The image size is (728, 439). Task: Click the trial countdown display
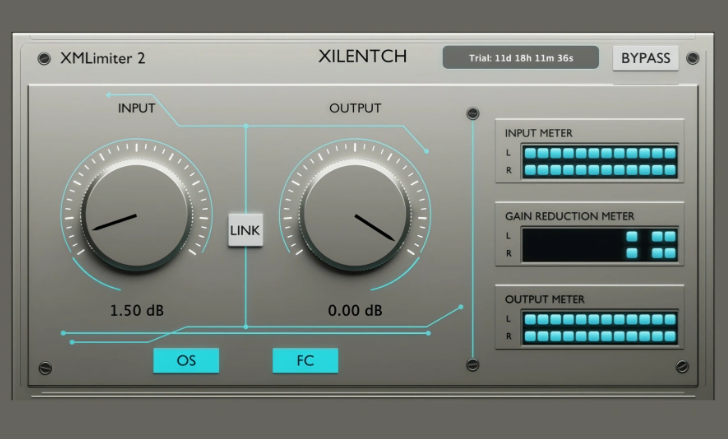pyautogui.click(x=520, y=58)
